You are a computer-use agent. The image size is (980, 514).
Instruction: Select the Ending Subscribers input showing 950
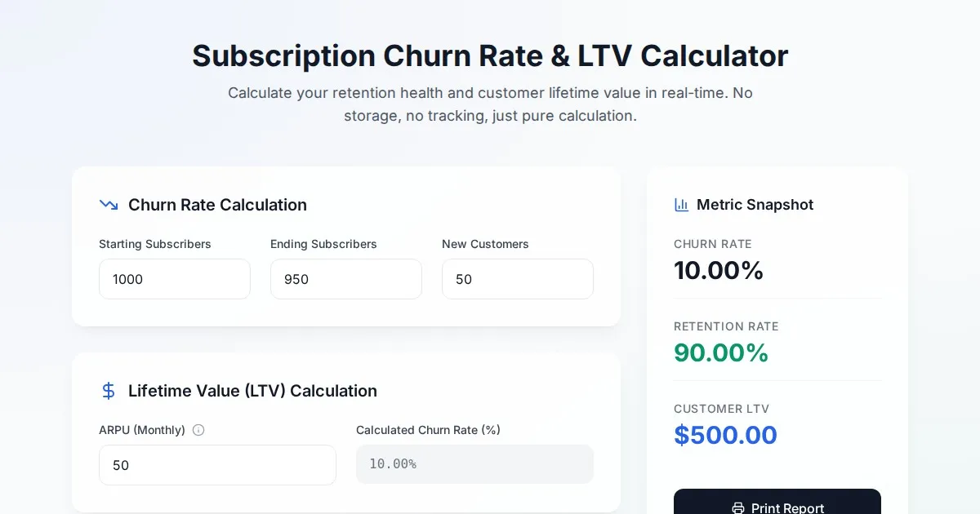coord(346,279)
